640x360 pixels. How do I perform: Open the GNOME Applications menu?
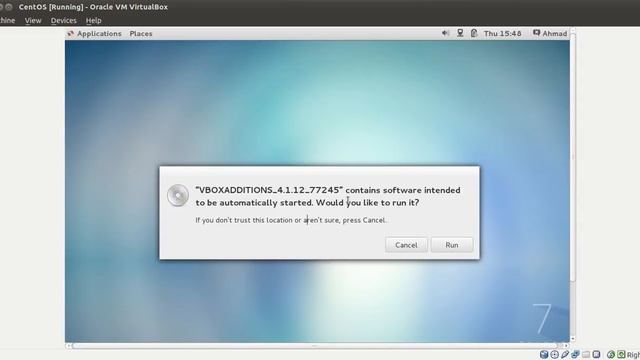(99, 33)
